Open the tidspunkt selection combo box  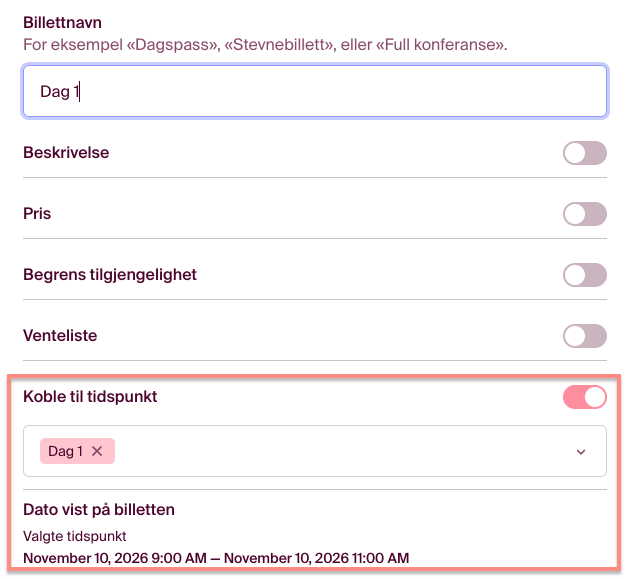click(x=340, y=452)
